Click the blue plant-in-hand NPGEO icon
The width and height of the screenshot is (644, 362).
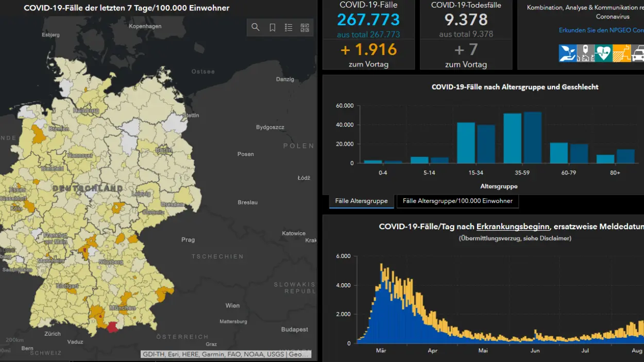point(567,53)
